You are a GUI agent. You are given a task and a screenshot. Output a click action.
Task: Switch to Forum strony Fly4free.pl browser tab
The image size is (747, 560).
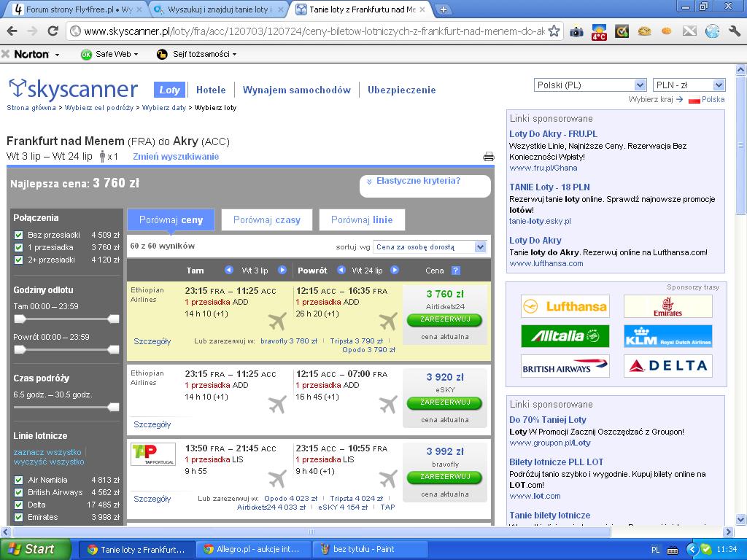pos(77,9)
